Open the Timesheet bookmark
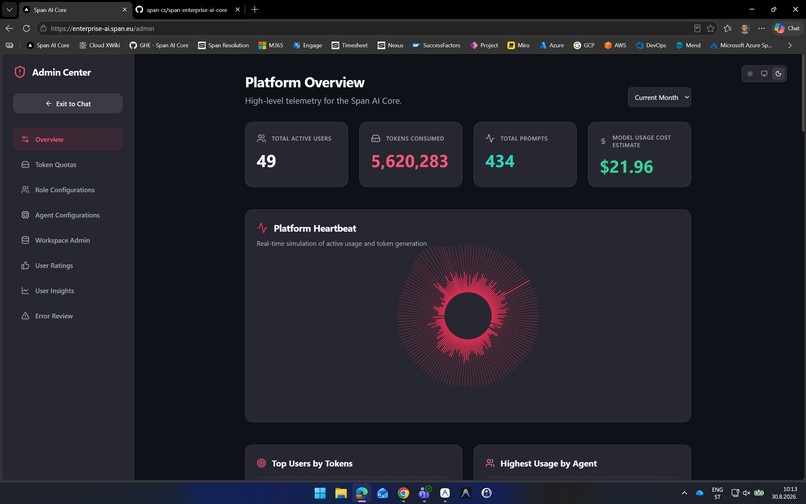Image resolution: width=806 pixels, height=504 pixels. pyautogui.click(x=350, y=45)
